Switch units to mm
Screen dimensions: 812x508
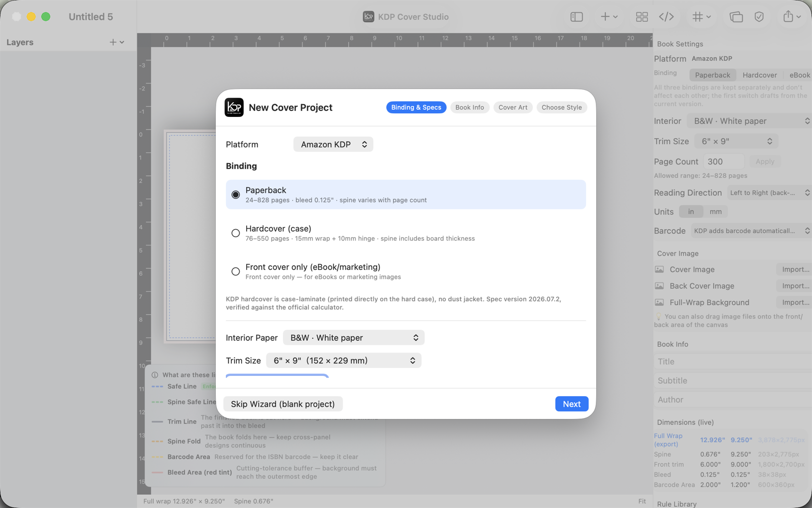click(x=716, y=212)
